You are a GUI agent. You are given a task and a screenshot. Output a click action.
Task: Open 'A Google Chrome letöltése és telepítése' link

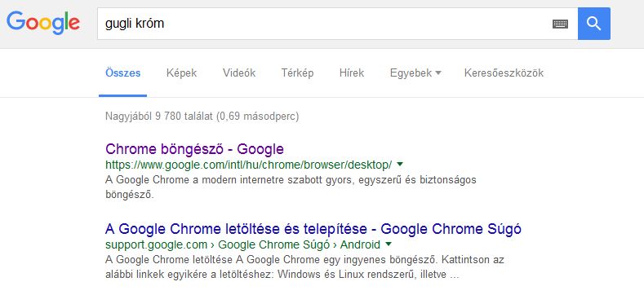click(313, 229)
